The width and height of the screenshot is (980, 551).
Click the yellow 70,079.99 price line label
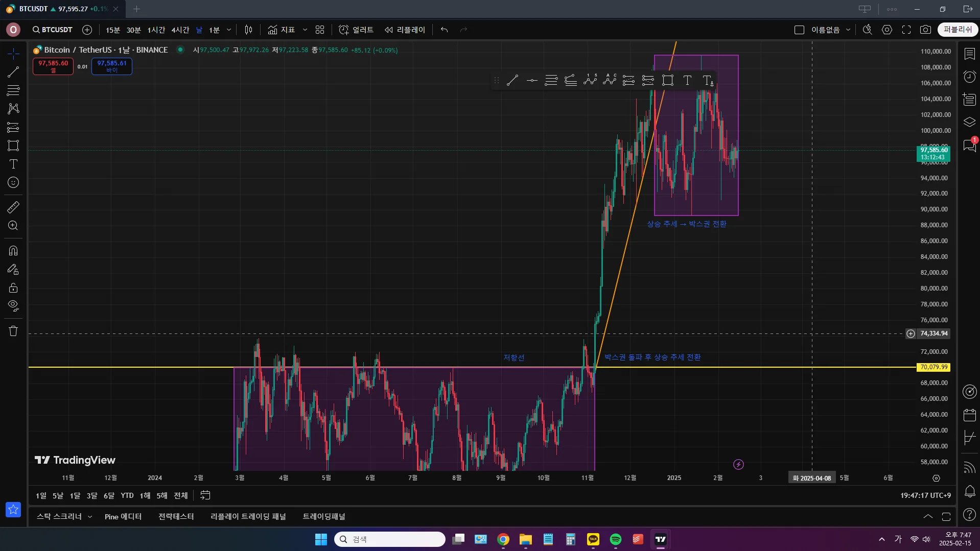(x=934, y=367)
